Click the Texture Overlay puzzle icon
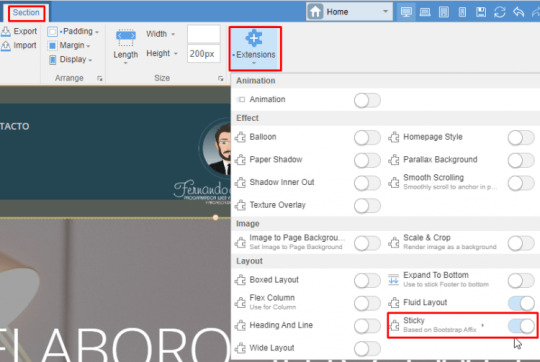The image size is (540, 362). pos(240,205)
